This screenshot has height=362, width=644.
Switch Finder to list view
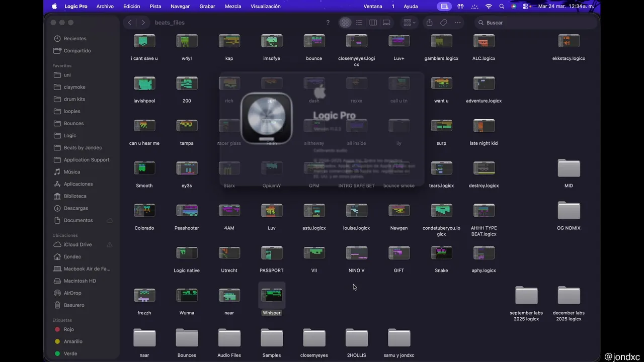[359, 23]
